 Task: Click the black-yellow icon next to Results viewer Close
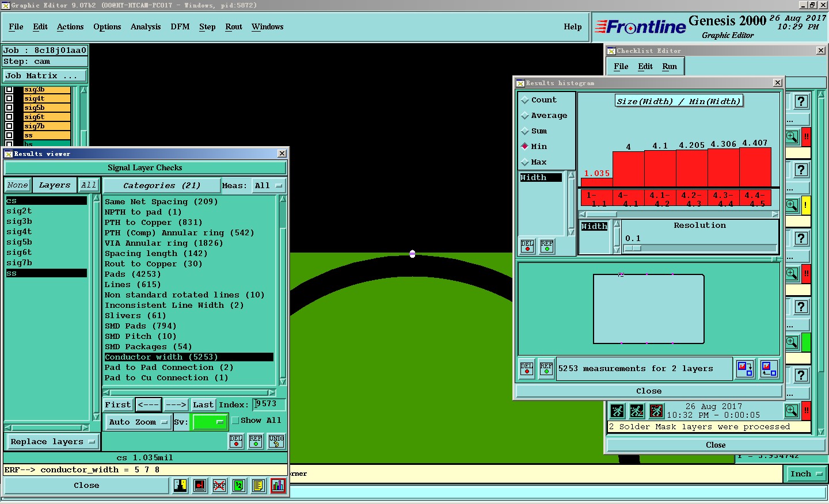[180, 486]
